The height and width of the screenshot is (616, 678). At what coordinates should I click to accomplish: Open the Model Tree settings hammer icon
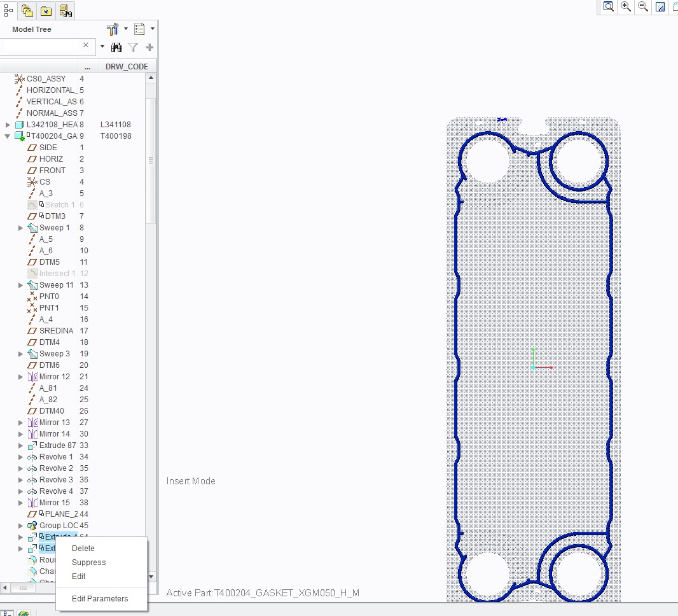tap(113, 29)
